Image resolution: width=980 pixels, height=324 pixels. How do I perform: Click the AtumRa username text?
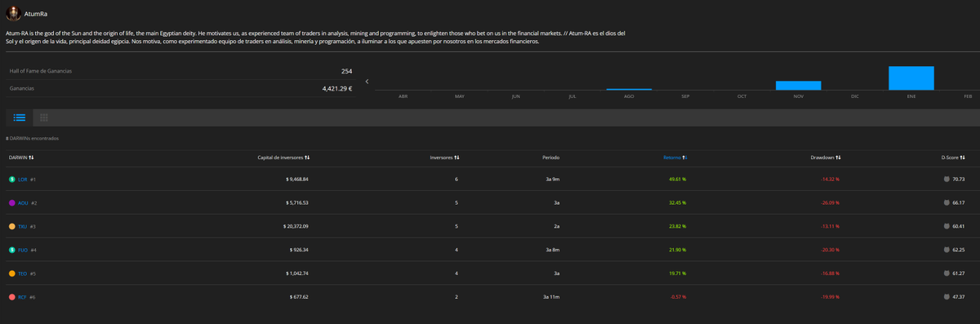click(36, 14)
